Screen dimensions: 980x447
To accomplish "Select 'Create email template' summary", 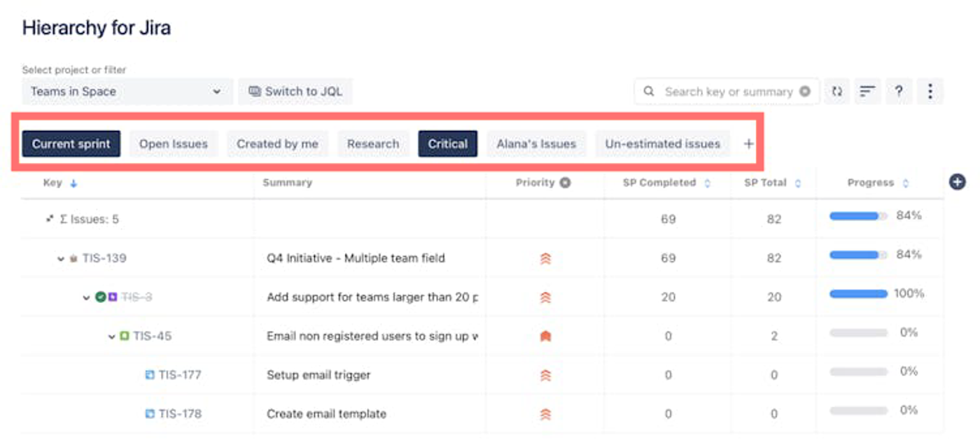I will point(326,414).
